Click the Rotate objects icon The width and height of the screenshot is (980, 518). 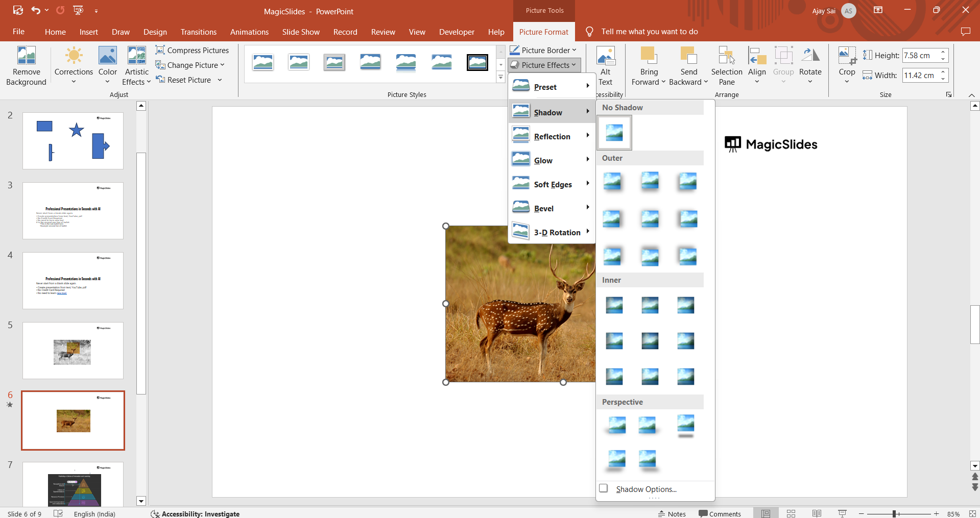pos(810,55)
